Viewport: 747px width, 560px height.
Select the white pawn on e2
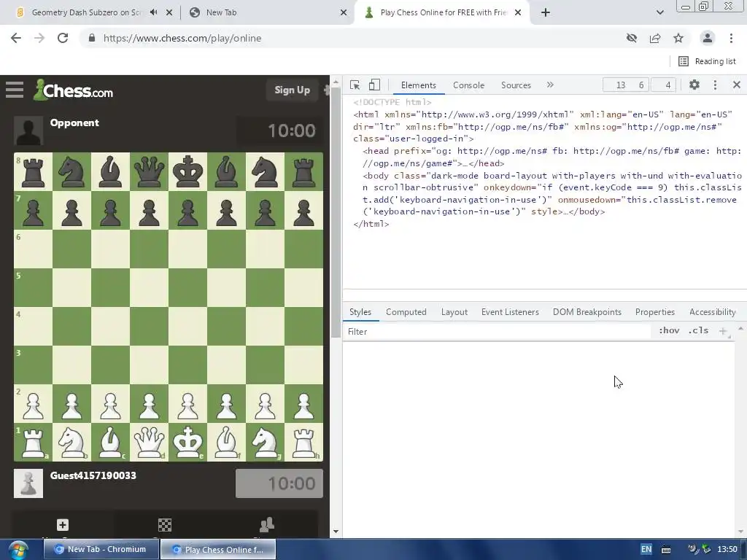pos(187,404)
